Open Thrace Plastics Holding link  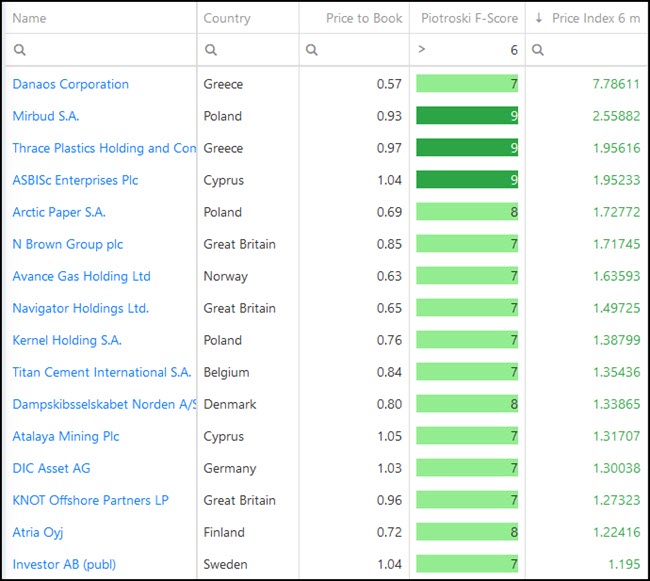tap(104, 148)
